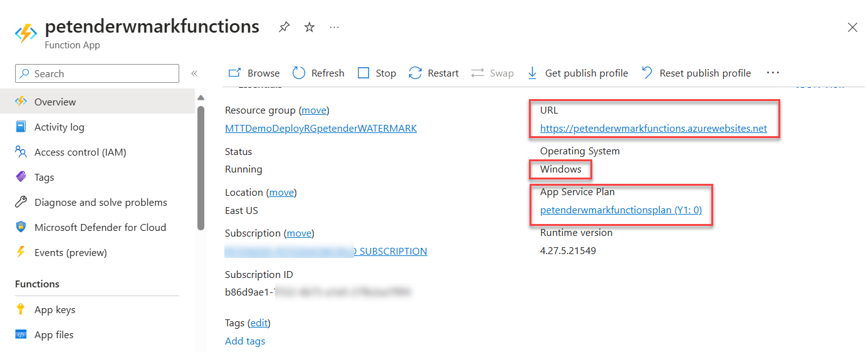Select the East US location value
The image size is (868, 352).
pyautogui.click(x=241, y=211)
